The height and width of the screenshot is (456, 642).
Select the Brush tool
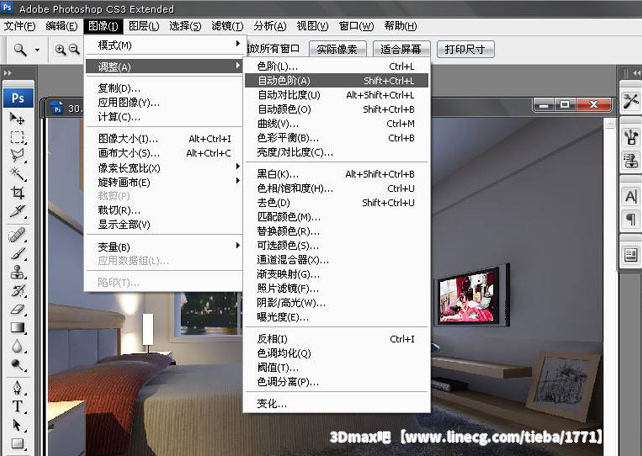pos(17,253)
